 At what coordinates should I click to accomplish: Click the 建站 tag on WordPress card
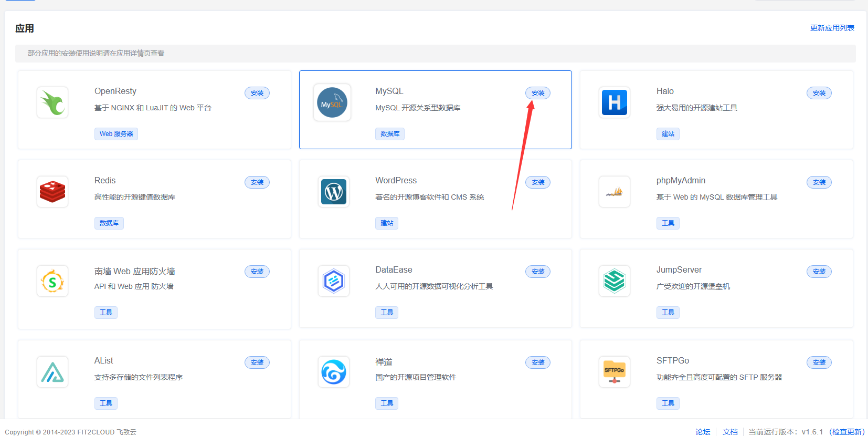tap(387, 223)
